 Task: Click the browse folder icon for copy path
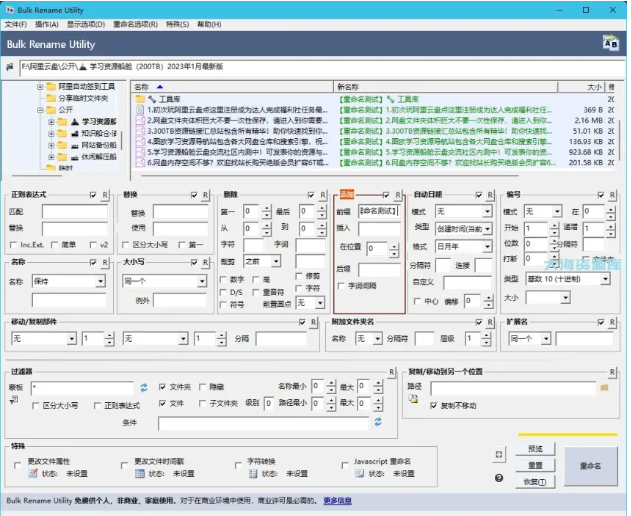click(x=604, y=386)
